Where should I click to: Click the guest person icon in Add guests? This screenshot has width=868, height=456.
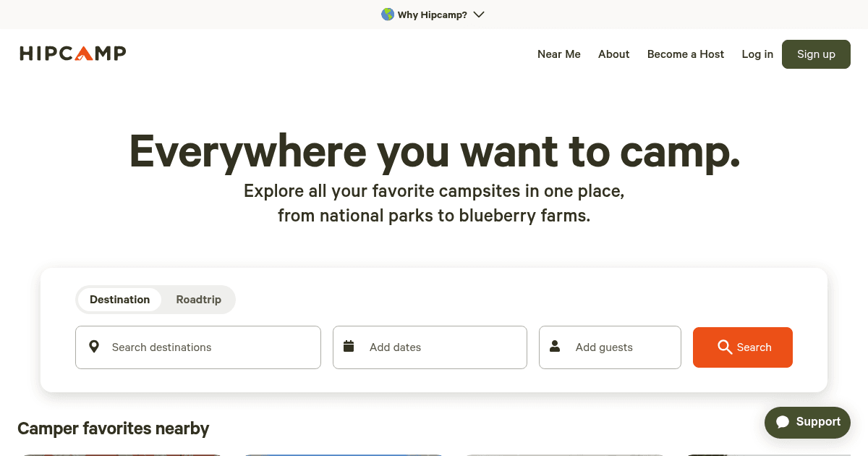(x=555, y=347)
